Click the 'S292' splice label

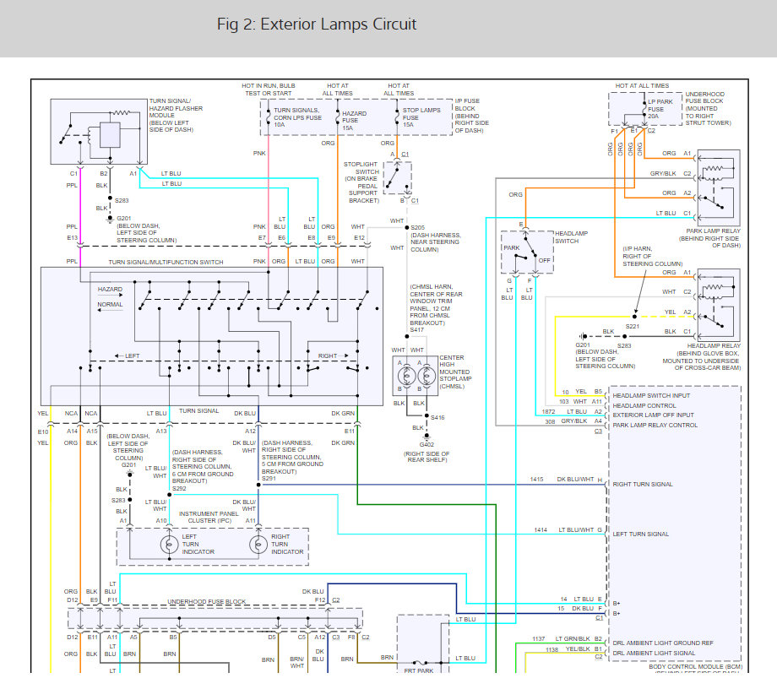pyautogui.click(x=179, y=488)
